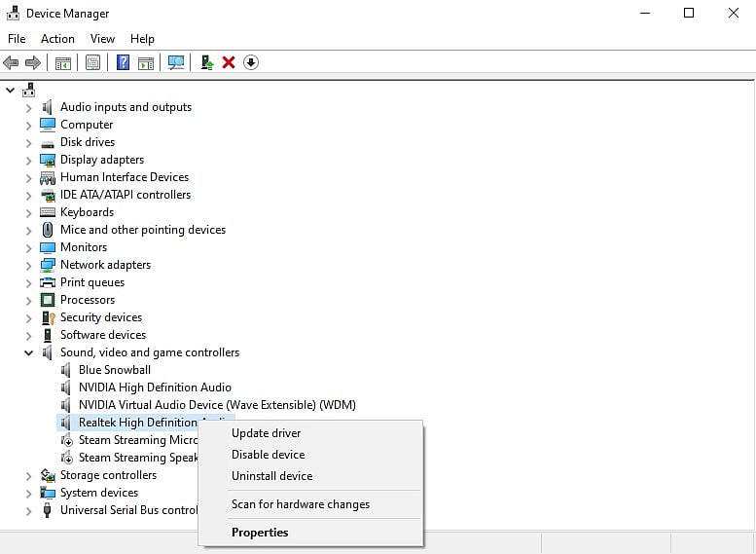Select NVIDIA High Definition Audio device
The width and height of the screenshot is (756, 554).
156,388
